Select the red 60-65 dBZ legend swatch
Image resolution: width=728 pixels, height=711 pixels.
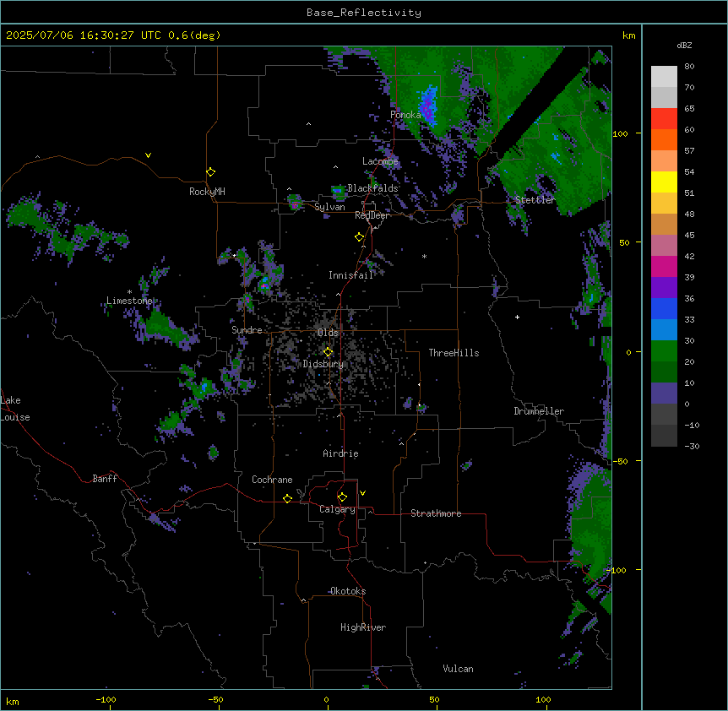(664, 119)
